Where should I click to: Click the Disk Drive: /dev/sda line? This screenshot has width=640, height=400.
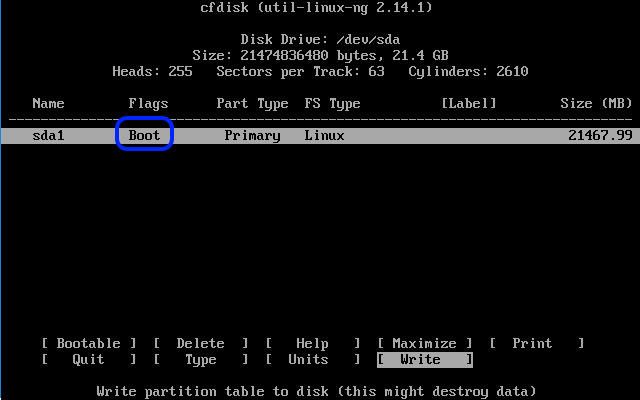320,39
